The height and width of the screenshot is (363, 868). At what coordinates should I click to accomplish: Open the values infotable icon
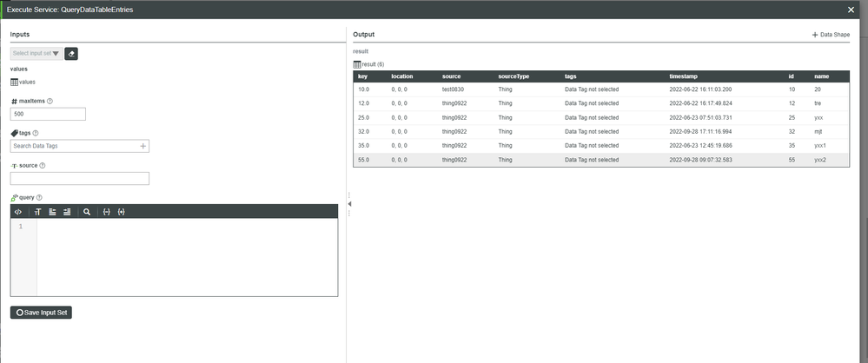point(15,82)
